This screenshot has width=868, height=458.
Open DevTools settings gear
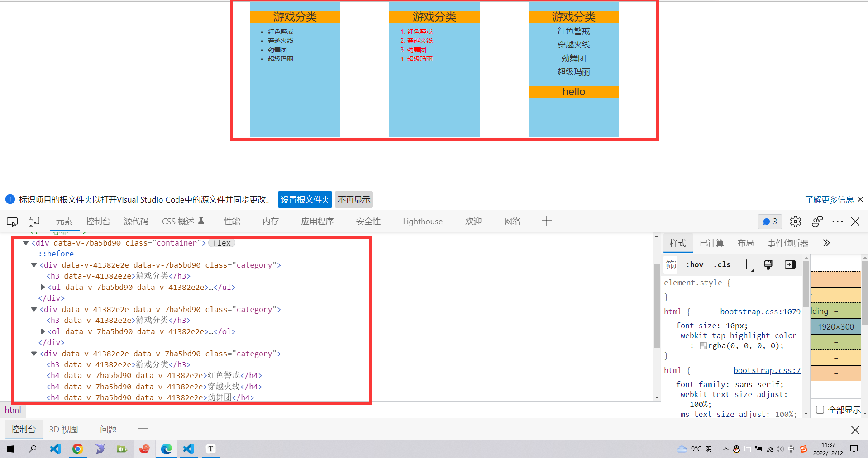796,222
